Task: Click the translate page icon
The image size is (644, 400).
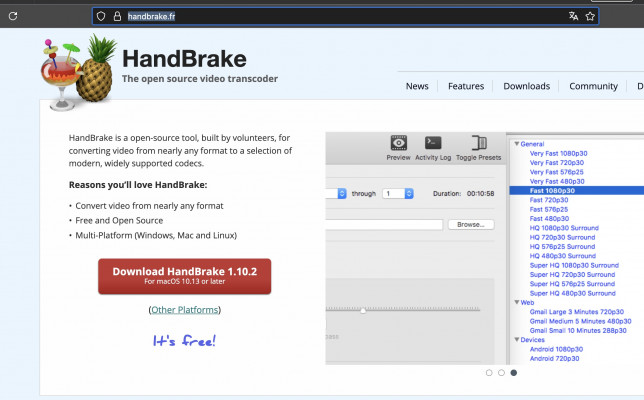Action: pyautogui.click(x=573, y=16)
